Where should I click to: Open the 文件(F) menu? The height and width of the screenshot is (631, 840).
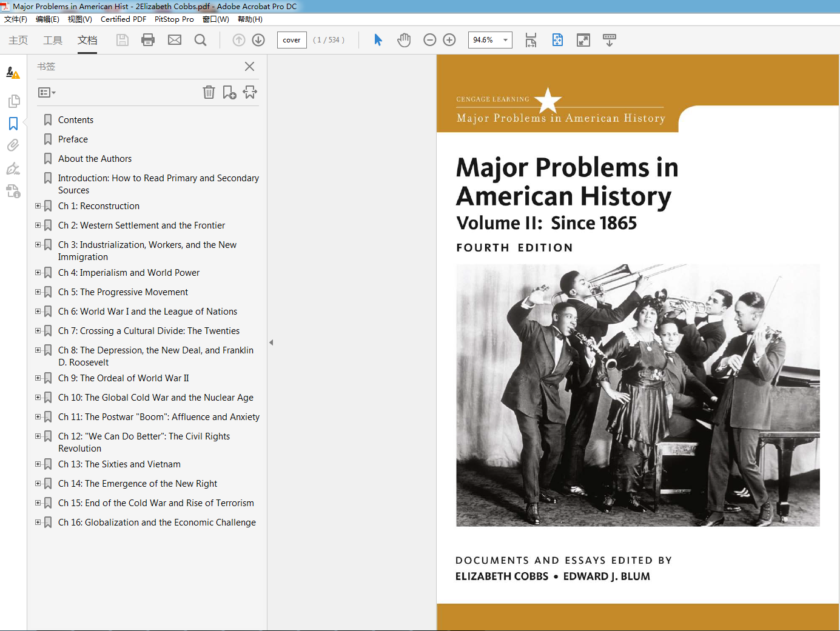(x=16, y=19)
